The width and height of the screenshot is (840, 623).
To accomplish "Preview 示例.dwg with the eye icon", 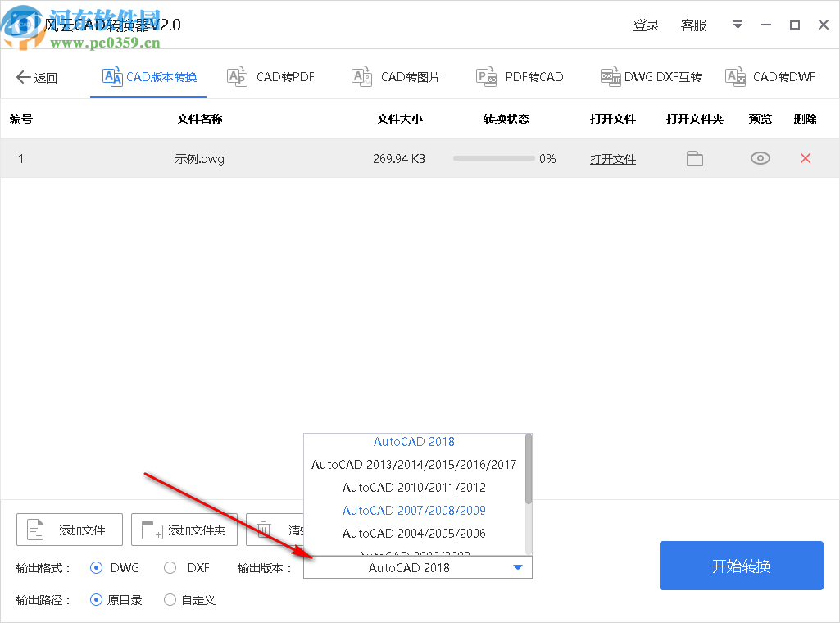I will (x=759, y=158).
